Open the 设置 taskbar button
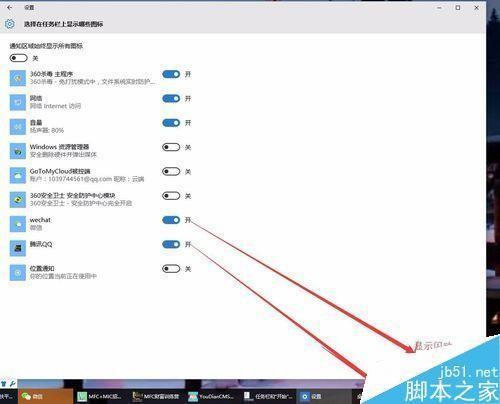 [x=325, y=396]
